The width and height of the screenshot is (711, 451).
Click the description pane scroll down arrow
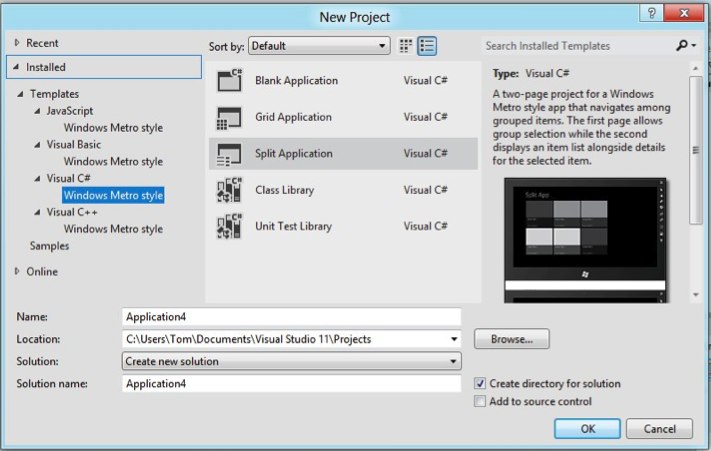[x=696, y=295]
